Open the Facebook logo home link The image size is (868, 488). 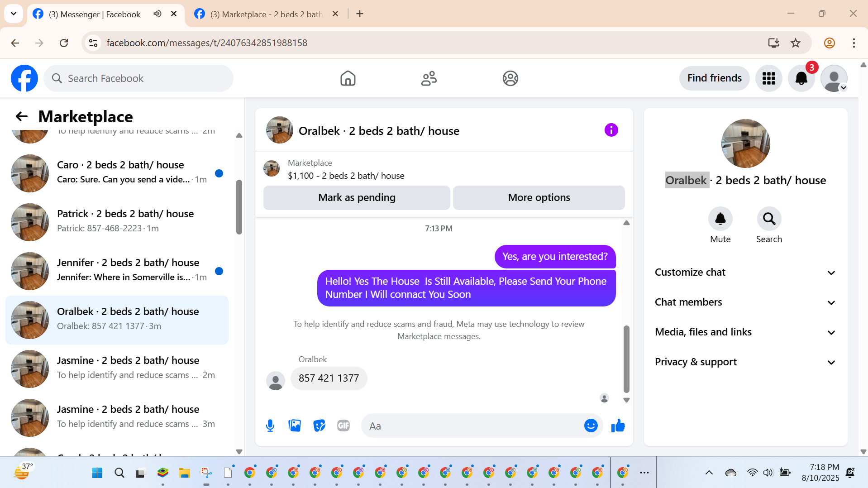coord(24,78)
